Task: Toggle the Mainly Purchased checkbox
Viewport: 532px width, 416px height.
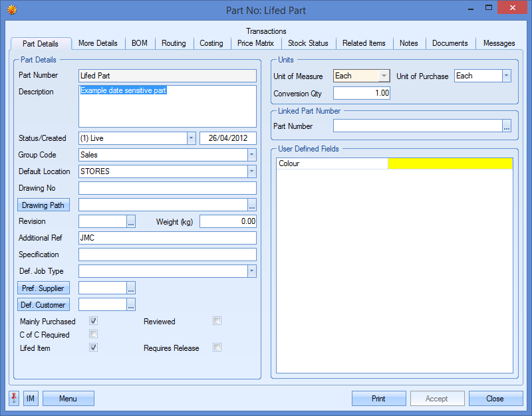Action: point(94,322)
